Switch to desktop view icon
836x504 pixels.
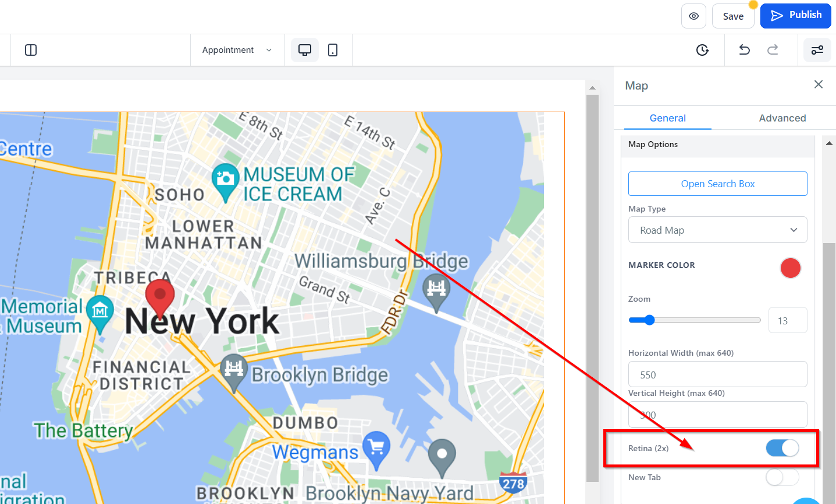tap(305, 50)
